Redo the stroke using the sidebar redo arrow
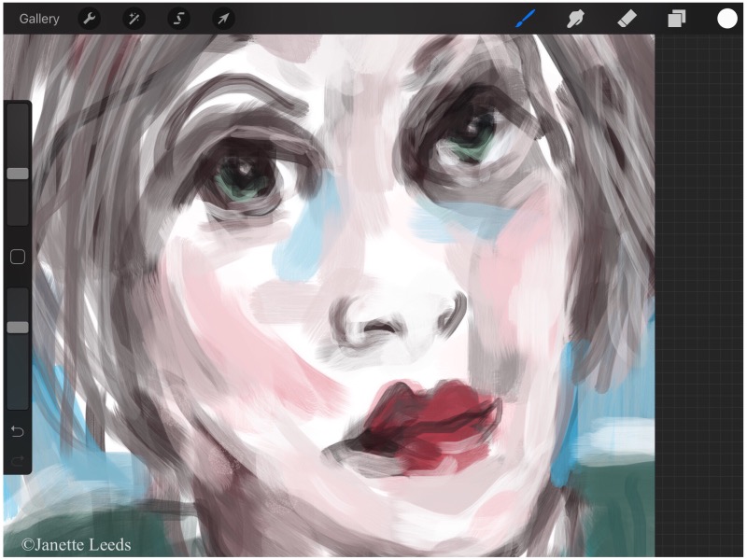Viewport: 747px width, 560px height. pos(18,459)
